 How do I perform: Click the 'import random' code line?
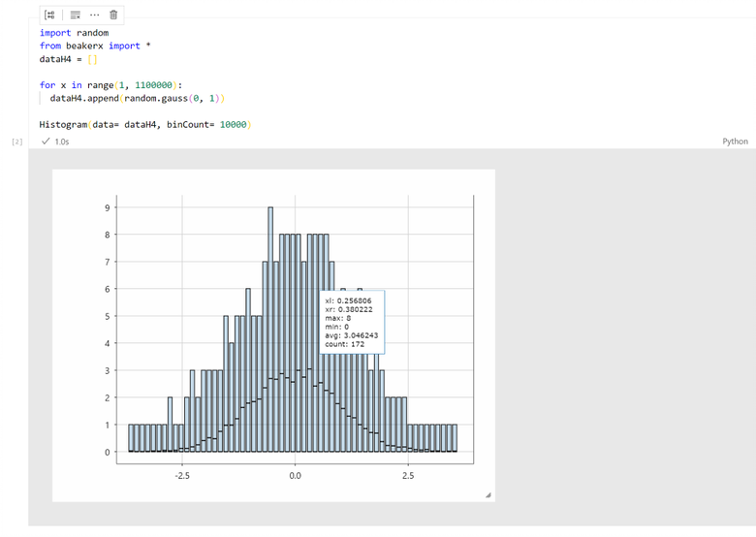coord(75,33)
